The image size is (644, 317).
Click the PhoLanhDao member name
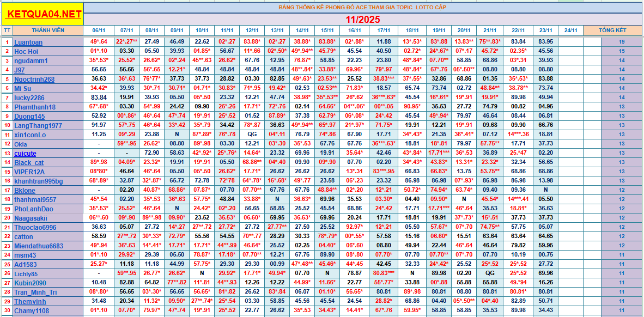[x=34, y=209]
